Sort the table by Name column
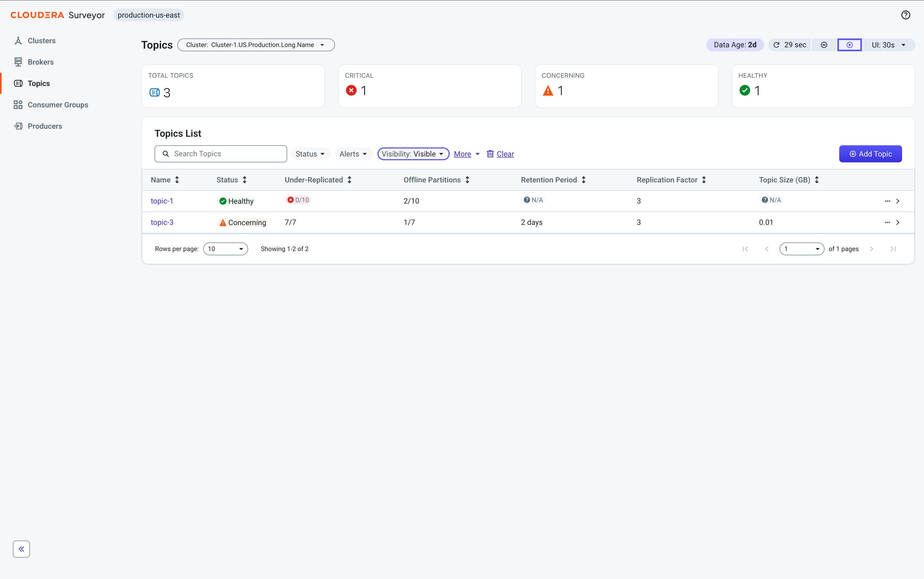This screenshot has height=579, width=924. point(177,179)
